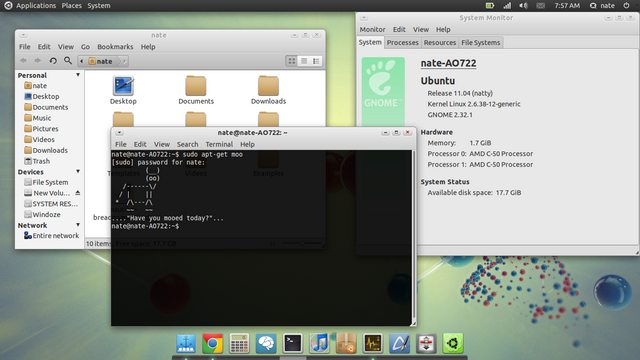The image size is (640, 360).
Task: Click the power icon in top panel
Action: coord(626,5)
